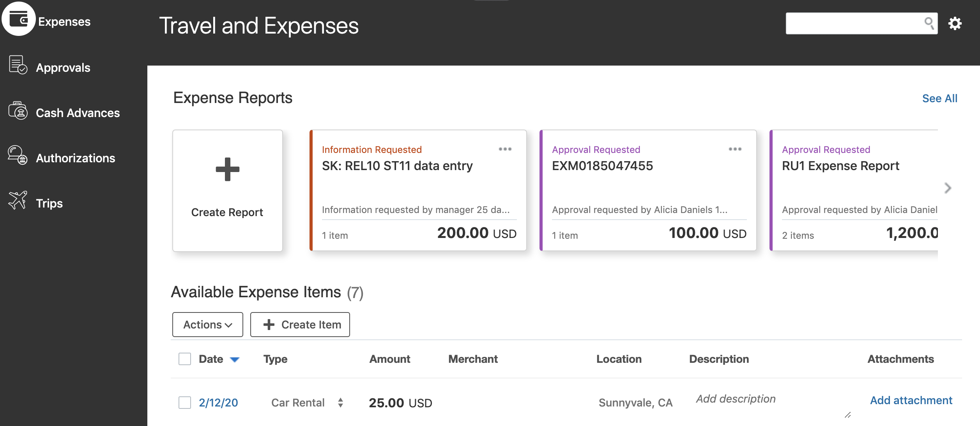Screen dimensions: 980x426
Task: Select the 2/12/20 expense row checkbox
Action: (x=185, y=403)
